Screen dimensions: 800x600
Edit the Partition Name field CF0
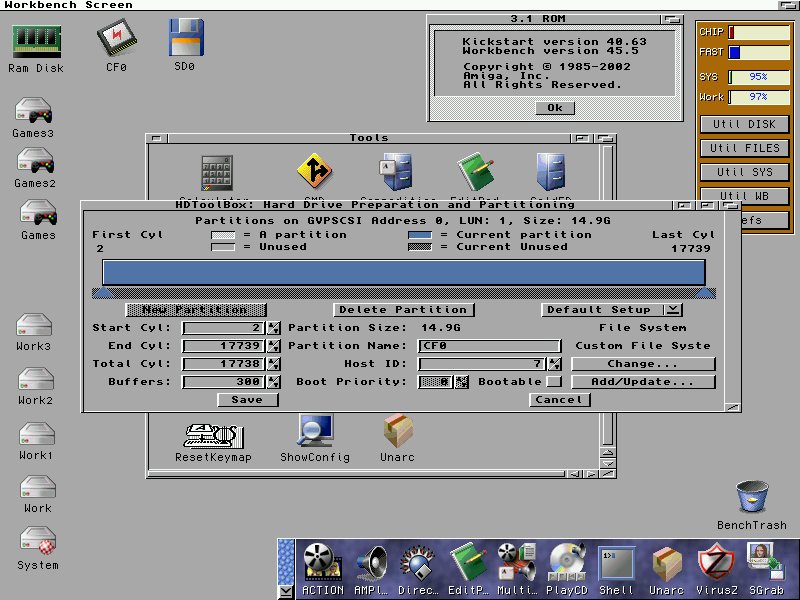[x=490, y=345]
